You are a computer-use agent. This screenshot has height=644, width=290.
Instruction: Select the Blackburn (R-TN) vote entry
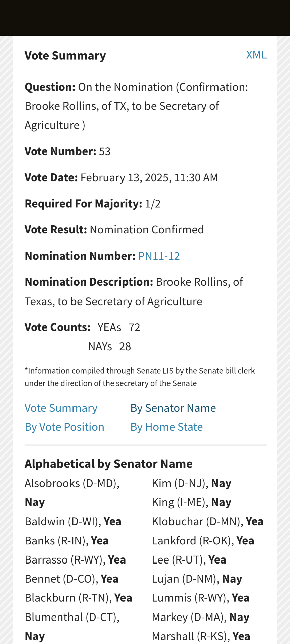[x=78, y=598]
